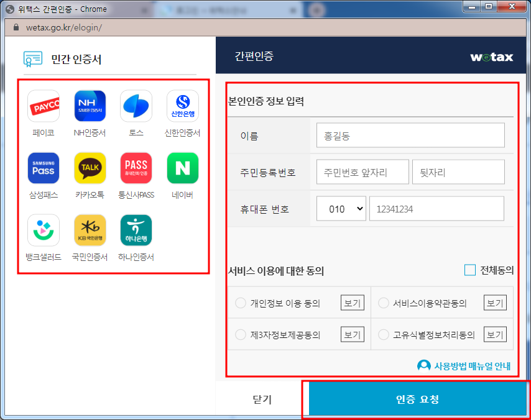Select the 고유식별정보처리동의 radio button
531x420 pixels.
point(384,334)
